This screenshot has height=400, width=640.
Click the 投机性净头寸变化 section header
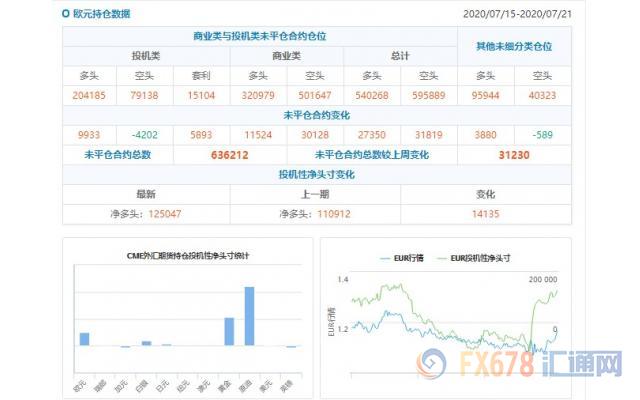click(x=317, y=175)
